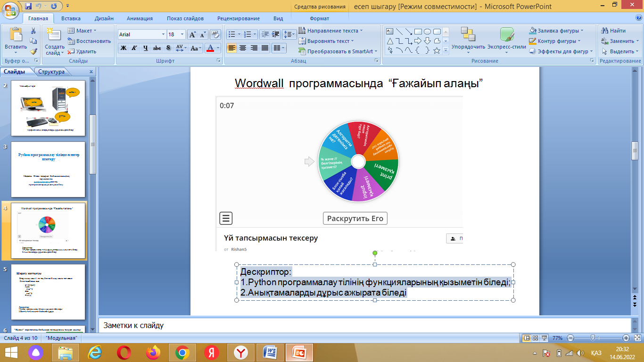Click Удалить to delete the slide
644x362 pixels.
82,51
